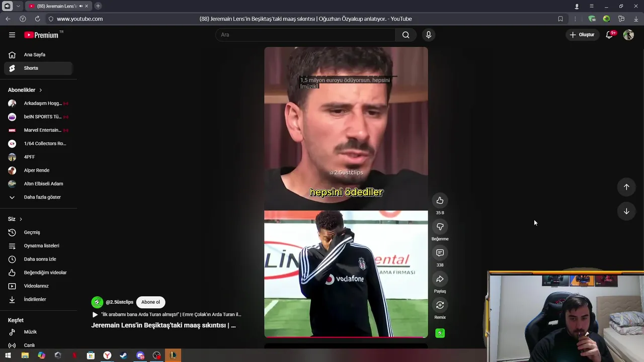Click the Short video to pause
644x362 pixels.
(x=346, y=192)
